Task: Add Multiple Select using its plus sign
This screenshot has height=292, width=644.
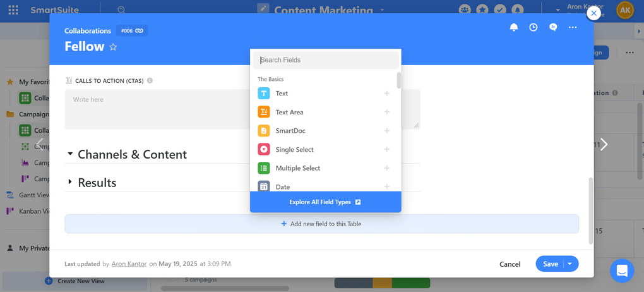Action: point(386,167)
